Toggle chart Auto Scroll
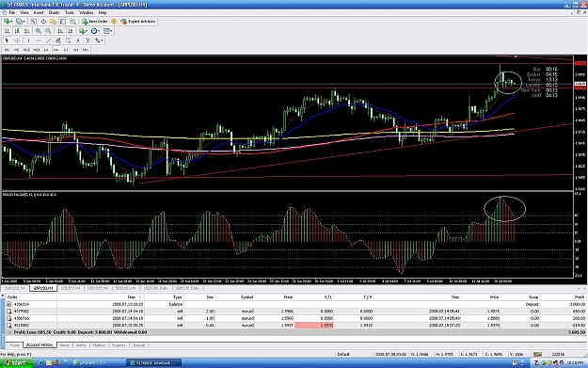Image resolution: width=588 pixels, height=368 pixels. pos(60,31)
